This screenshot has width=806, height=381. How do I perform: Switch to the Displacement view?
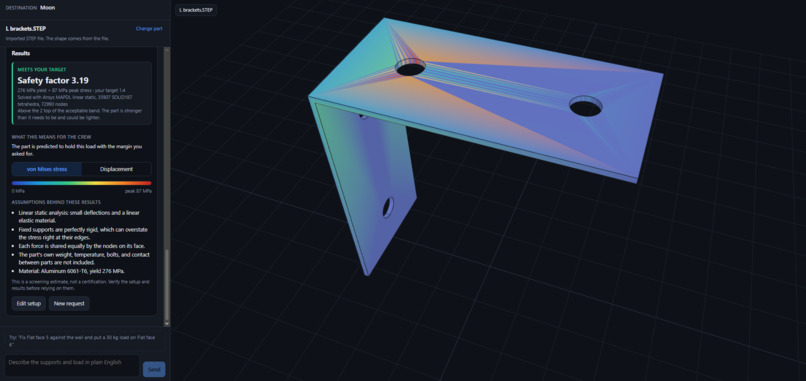116,169
